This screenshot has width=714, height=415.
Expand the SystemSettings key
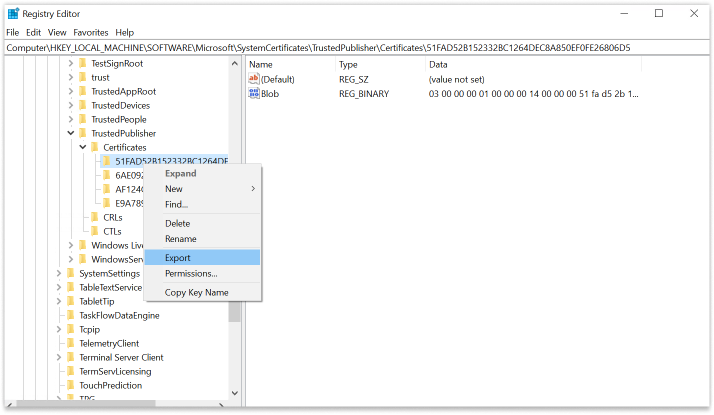pyautogui.click(x=59, y=273)
